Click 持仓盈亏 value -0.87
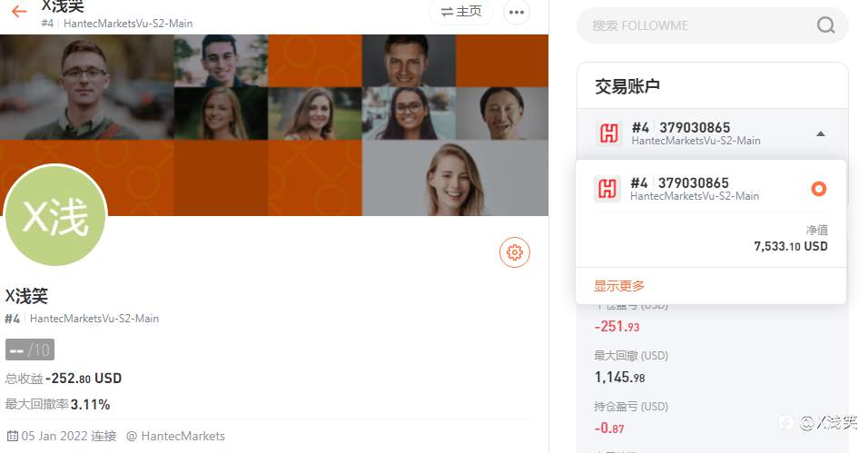The image size is (868, 453). click(x=609, y=428)
